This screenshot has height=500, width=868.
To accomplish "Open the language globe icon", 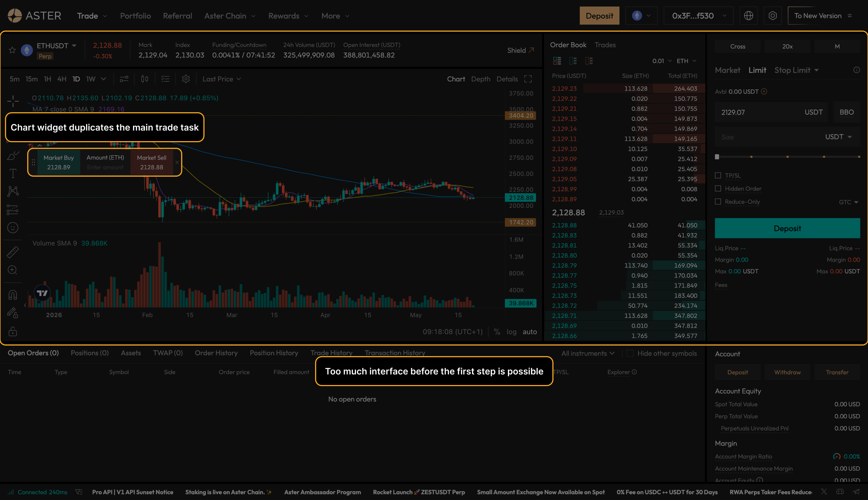I will coord(749,16).
